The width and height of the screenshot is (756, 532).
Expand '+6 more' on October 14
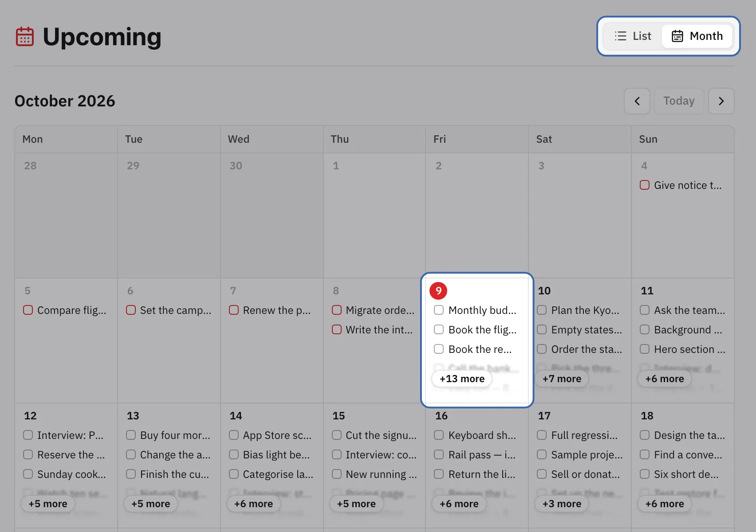254,504
